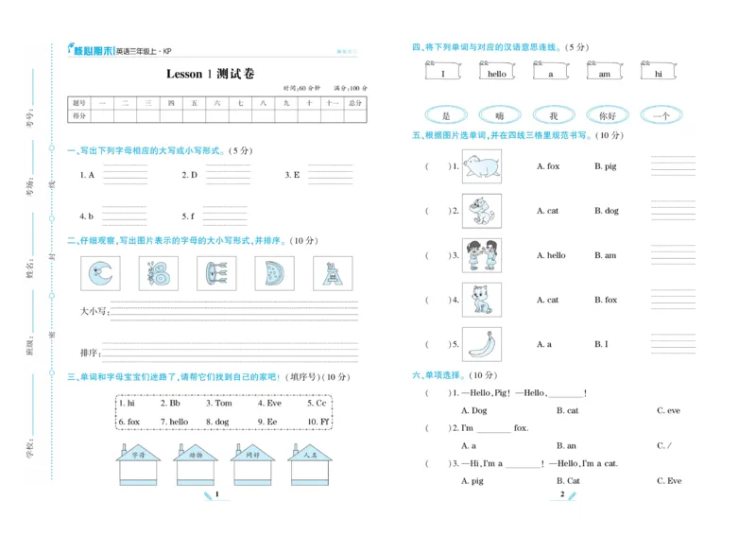Viewport: 756px width, 553px height.
Task: Select the am word banner
Action: (605, 74)
